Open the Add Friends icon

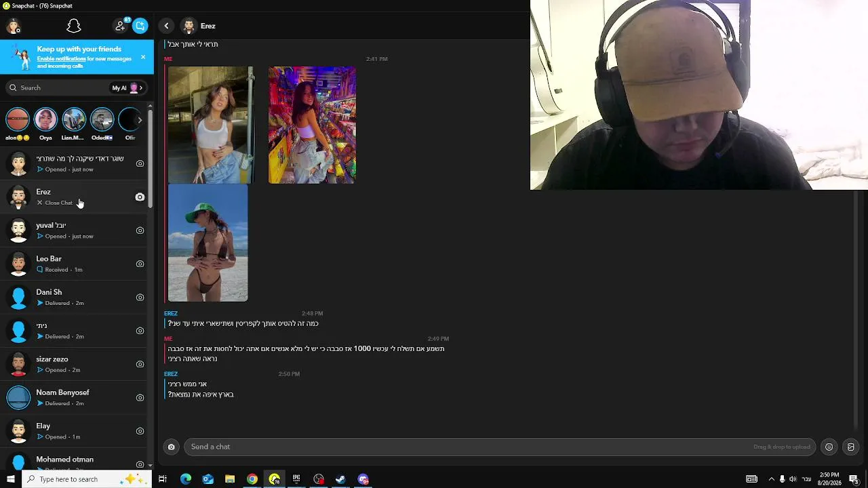tap(121, 26)
